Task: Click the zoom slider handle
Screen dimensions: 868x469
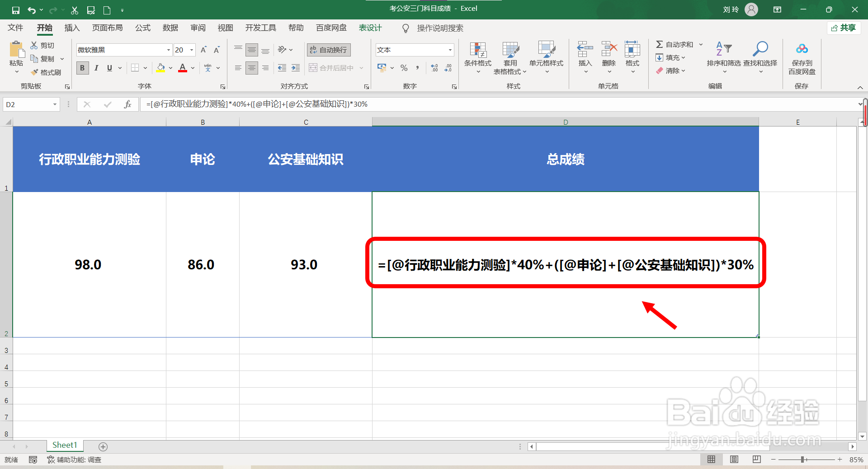Action: (803, 460)
